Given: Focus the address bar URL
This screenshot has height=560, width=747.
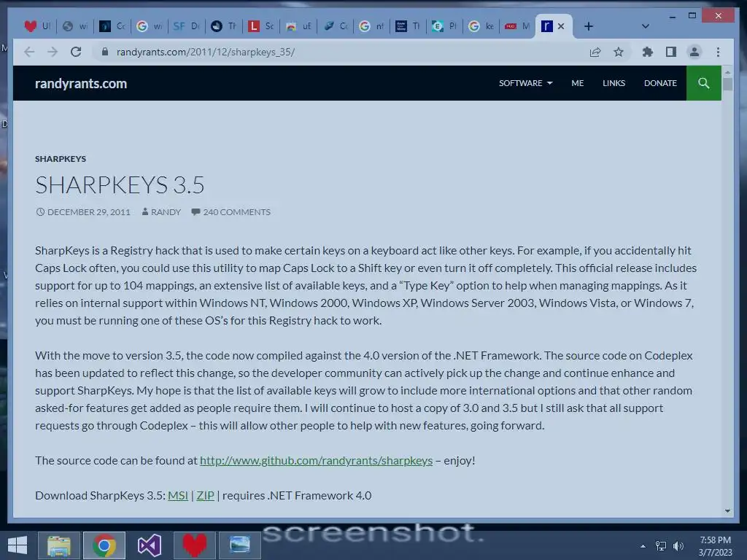Looking at the screenshot, I should [x=205, y=52].
